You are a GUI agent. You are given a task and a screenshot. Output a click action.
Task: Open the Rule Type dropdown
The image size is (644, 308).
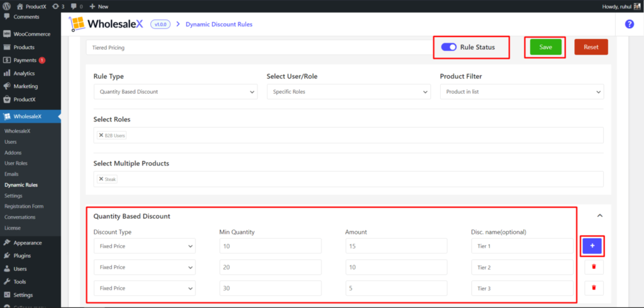coord(175,92)
